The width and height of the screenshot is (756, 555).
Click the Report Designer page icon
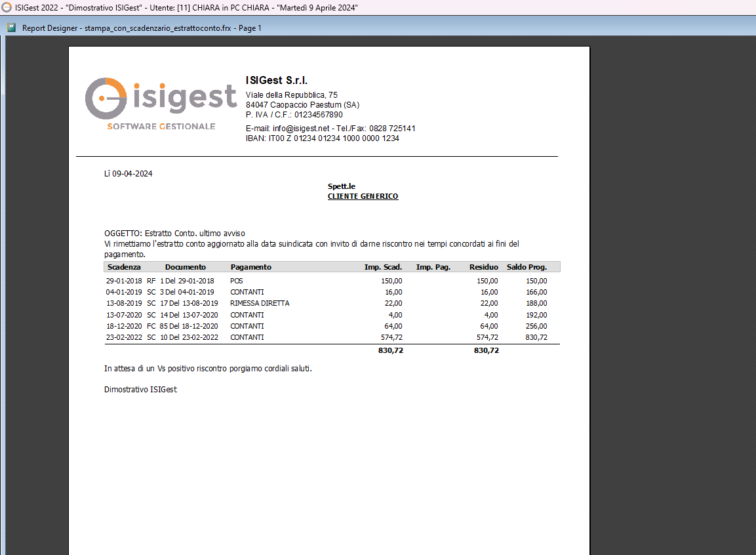pos(10,28)
